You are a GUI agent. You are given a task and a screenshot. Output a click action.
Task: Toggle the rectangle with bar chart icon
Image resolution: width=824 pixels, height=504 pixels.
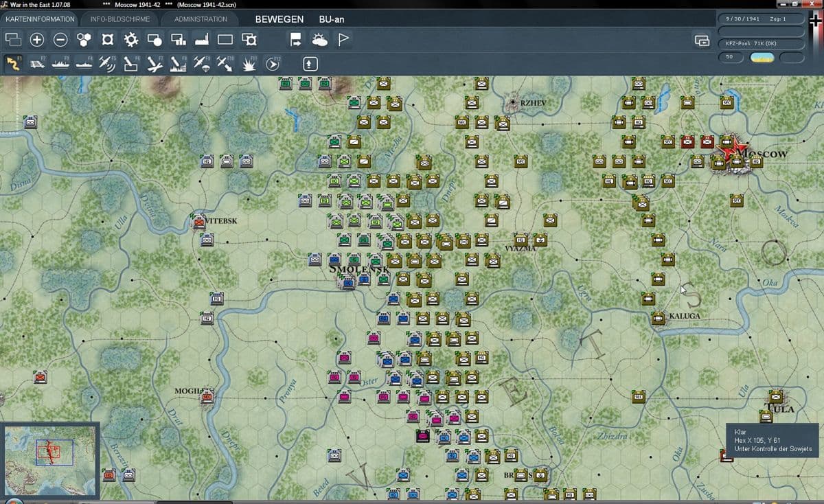tap(178, 40)
